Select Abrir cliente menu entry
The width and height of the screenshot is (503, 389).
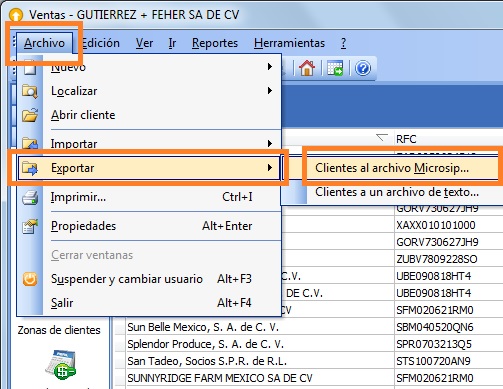[x=149, y=115]
